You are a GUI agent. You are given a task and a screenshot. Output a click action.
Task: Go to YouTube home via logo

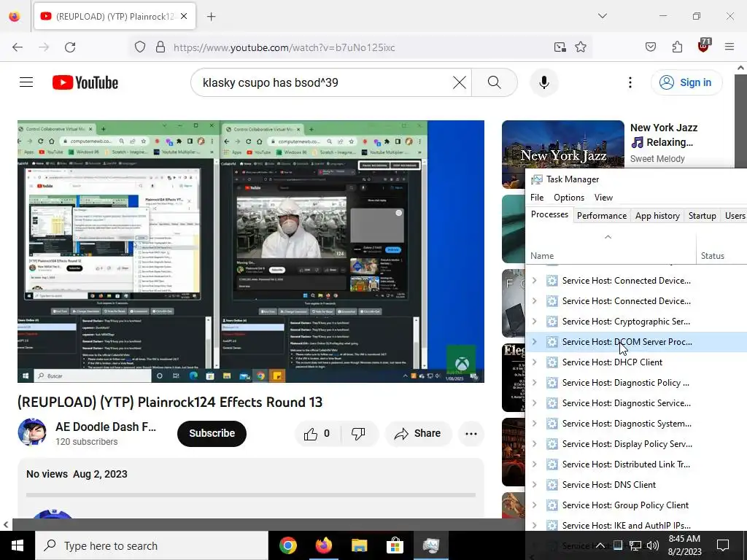click(x=85, y=82)
